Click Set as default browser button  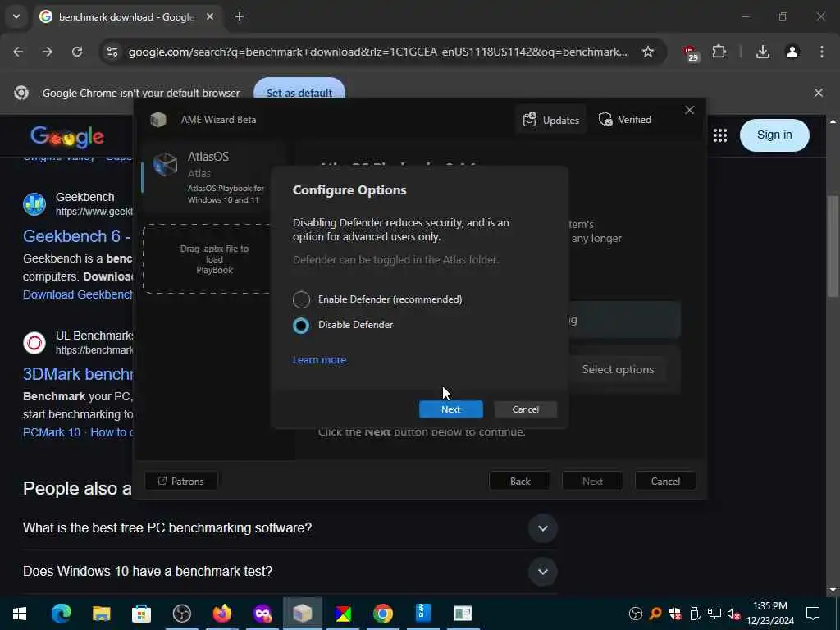coord(299,92)
